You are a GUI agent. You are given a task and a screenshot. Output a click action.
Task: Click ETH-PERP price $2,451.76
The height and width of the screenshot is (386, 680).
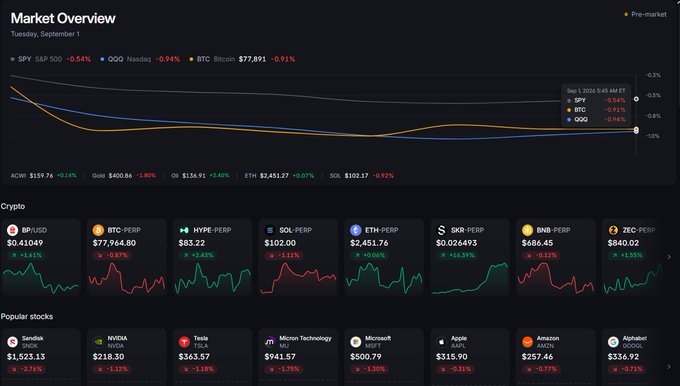pyautogui.click(x=369, y=243)
